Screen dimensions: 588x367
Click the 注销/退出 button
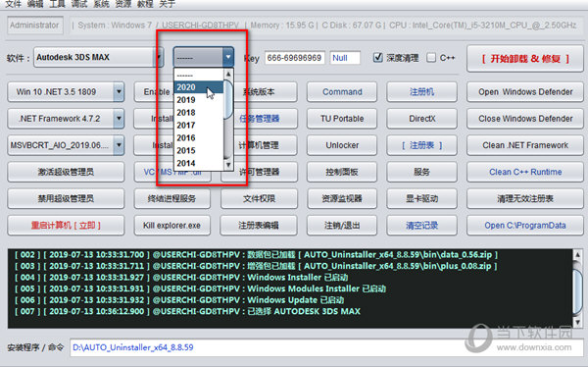[342, 226]
